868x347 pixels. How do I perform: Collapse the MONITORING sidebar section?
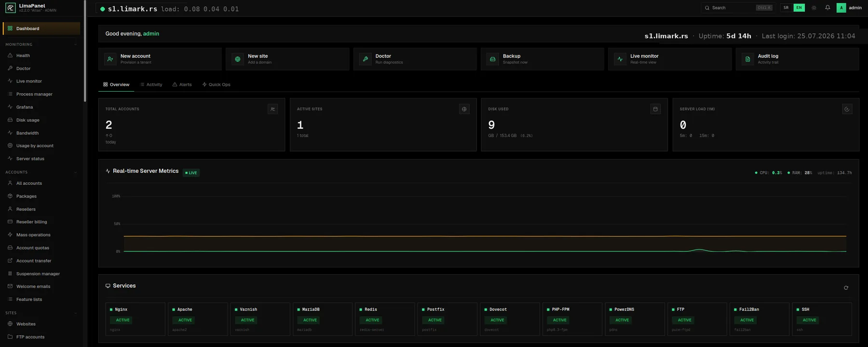point(75,44)
